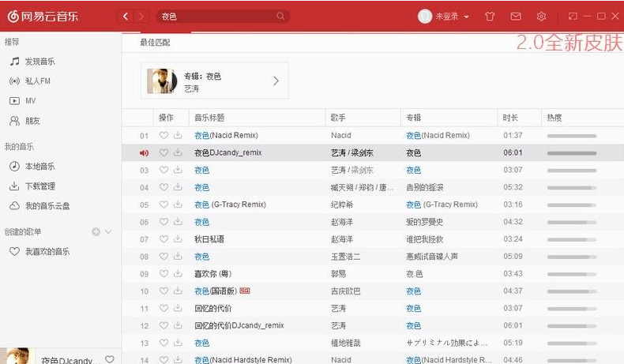Like the playing track 夜色DJcandy_remix
Screen dimensions: 624x364
click(164, 152)
